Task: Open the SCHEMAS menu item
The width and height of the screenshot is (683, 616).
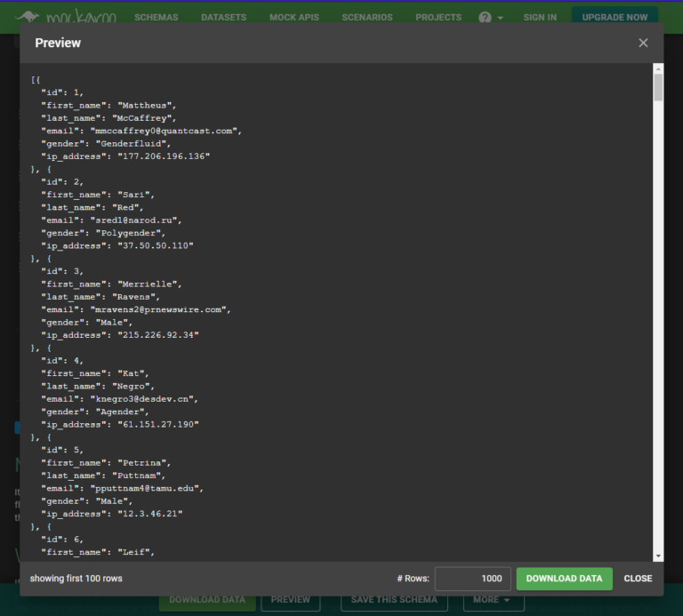Action: click(x=156, y=18)
